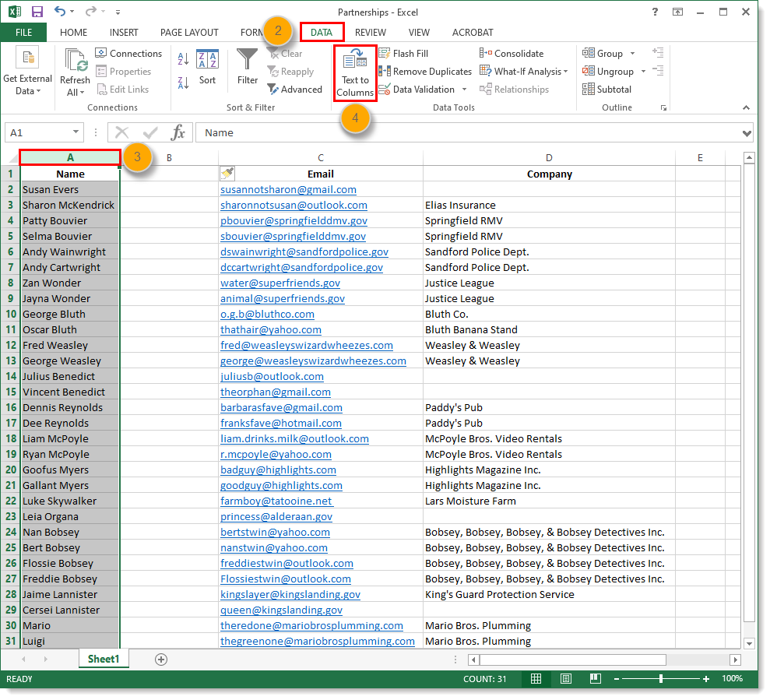Open the Sort dialog
The width and height of the screenshot is (770, 700).
[207, 67]
